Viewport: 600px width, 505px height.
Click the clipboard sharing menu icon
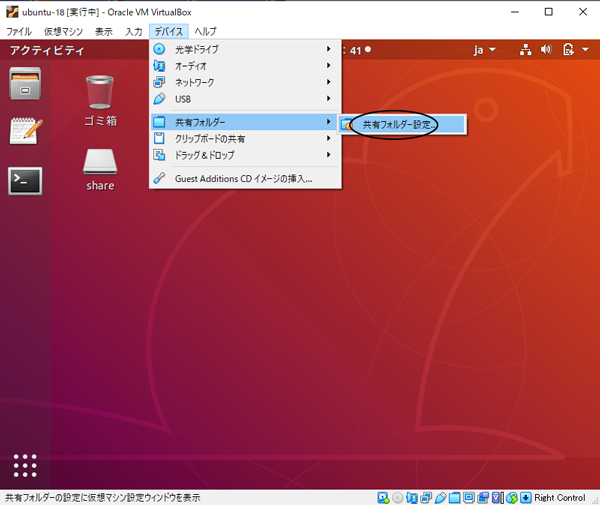tap(159, 138)
